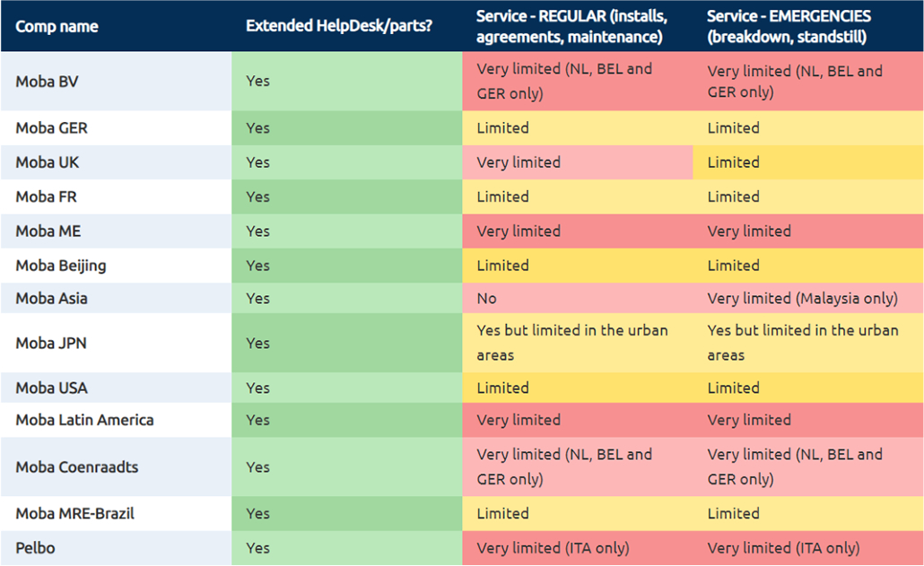Click Moba UK's pink 'Very limited' cell

(519, 162)
